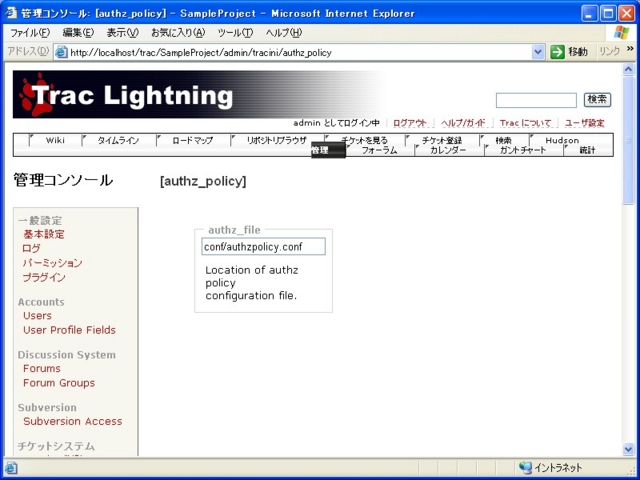Image resolution: width=640 pixels, height=480 pixels.
Task: Click the scrollbar down arrow
Action: point(628,449)
